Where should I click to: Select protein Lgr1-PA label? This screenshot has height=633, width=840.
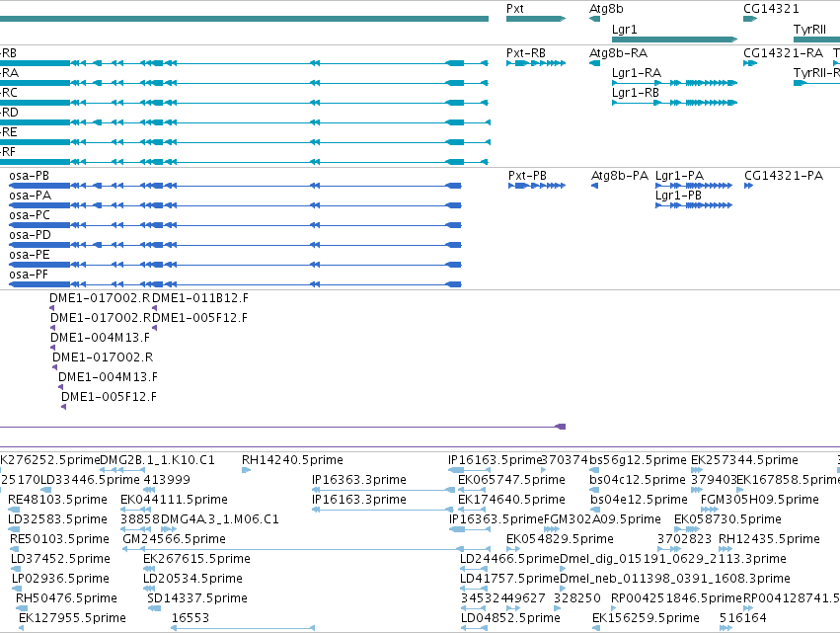point(679,176)
